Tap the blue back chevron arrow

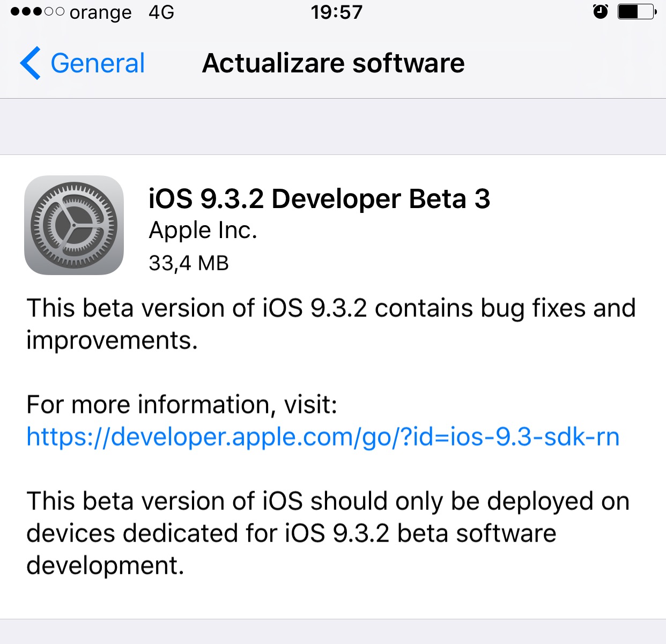30,63
